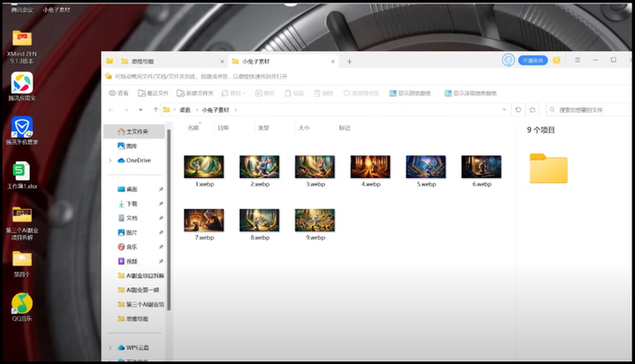Select the 工作簿1.xlsx desktop file
Screen dimensions: 635x364
click(x=22, y=175)
